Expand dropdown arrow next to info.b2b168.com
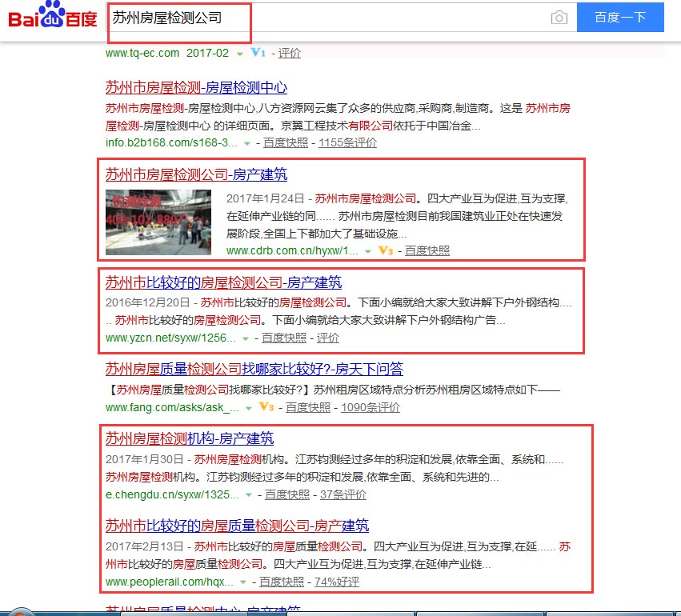 (x=246, y=143)
